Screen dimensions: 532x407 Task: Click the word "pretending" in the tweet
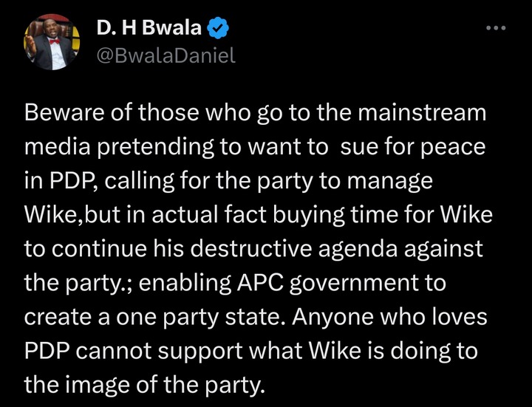pyautogui.click(x=156, y=147)
